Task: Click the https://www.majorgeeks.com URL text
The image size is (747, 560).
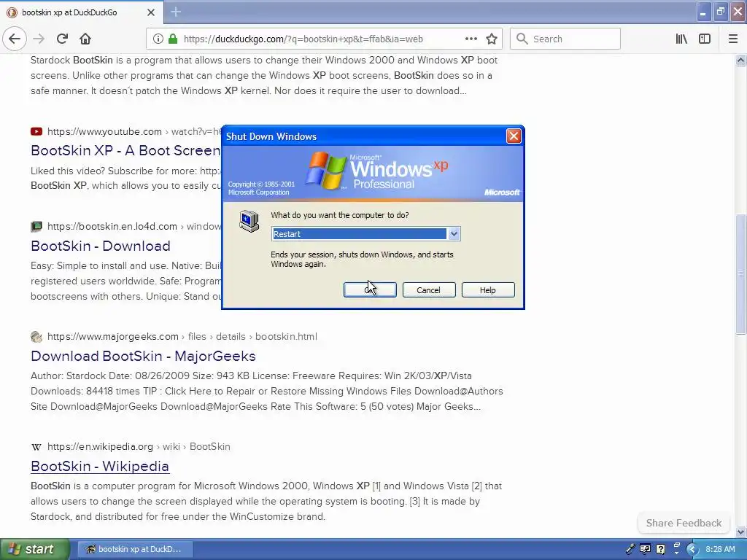Action: click(x=113, y=336)
